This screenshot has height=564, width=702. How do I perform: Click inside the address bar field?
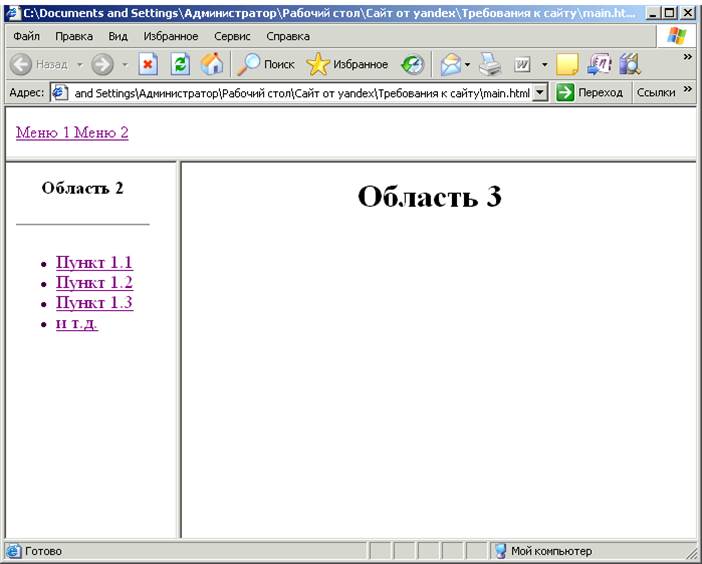tap(300, 92)
